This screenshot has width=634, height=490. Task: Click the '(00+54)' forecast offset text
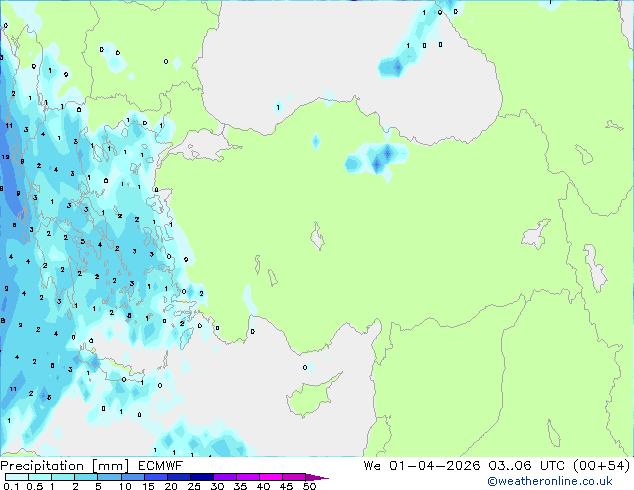tap(602, 466)
